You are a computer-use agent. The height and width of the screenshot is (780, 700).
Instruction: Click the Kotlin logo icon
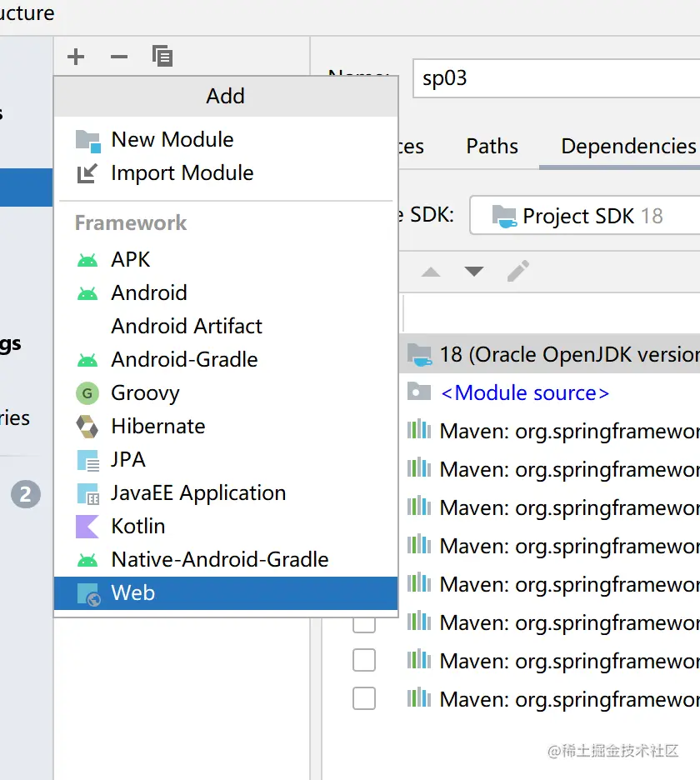pyautogui.click(x=87, y=527)
